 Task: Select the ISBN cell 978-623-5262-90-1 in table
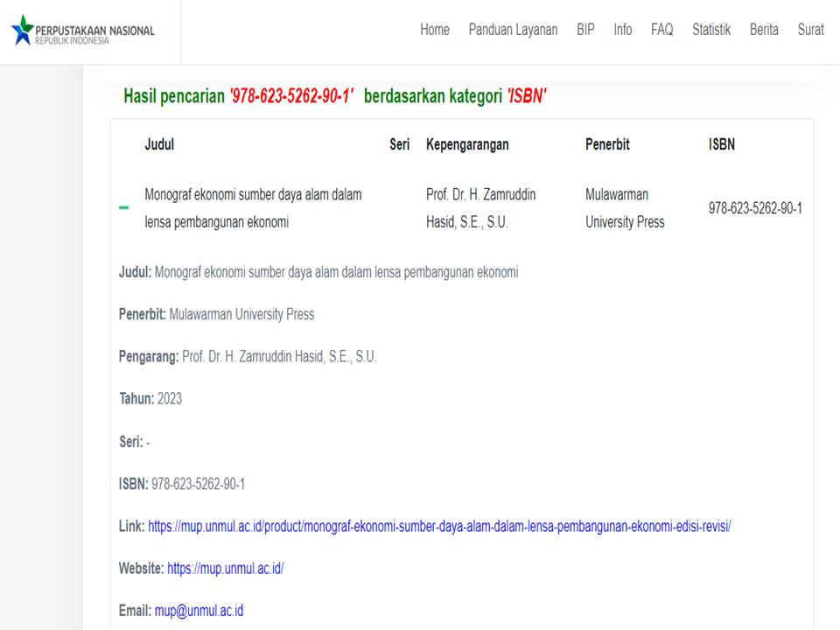click(x=755, y=208)
